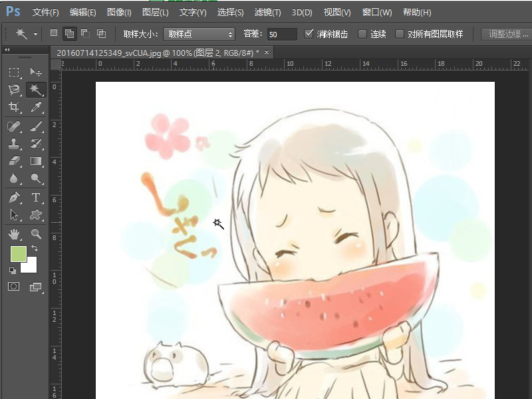The width and height of the screenshot is (532, 399).
Task: Collapse the toolbox panel arrows
Action: [x=7, y=49]
